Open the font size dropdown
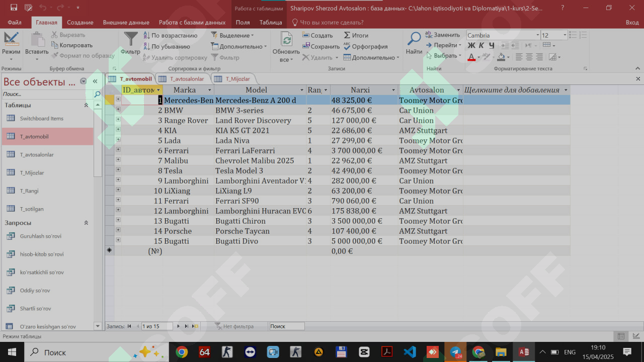644x362 pixels. (565, 35)
